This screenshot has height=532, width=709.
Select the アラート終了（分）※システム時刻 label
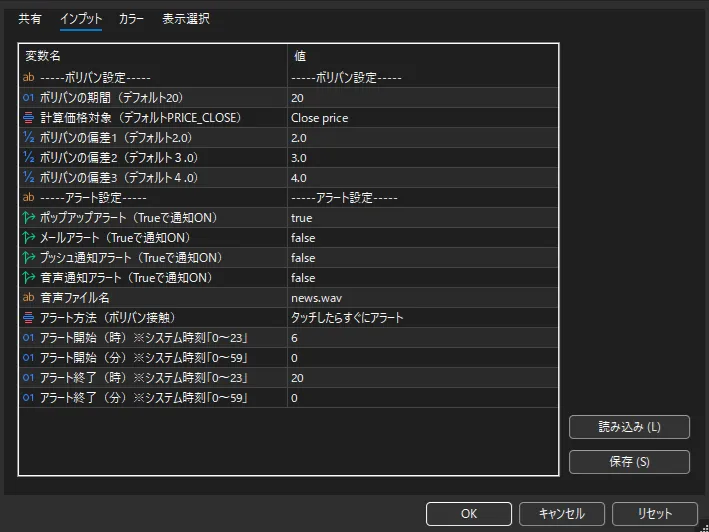point(144,398)
